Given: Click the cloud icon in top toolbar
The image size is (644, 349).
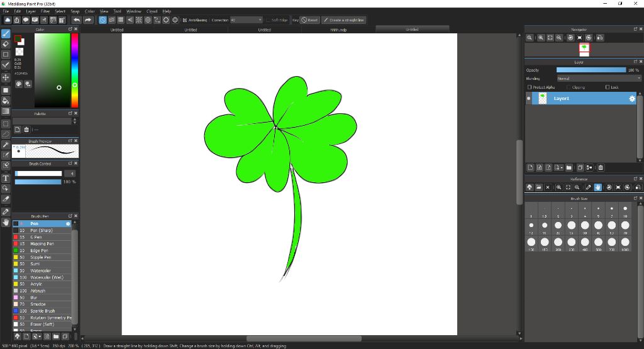Looking at the screenshot, I should [8, 19].
